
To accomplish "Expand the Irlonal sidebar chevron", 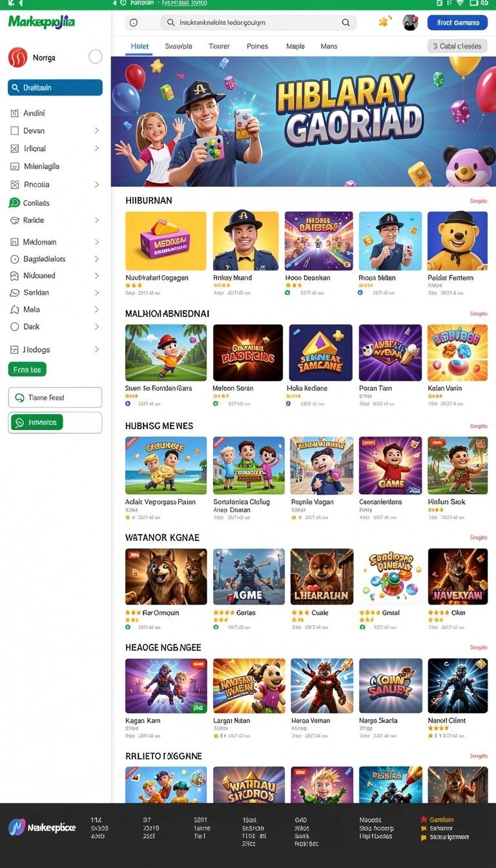I will coord(97,149).
